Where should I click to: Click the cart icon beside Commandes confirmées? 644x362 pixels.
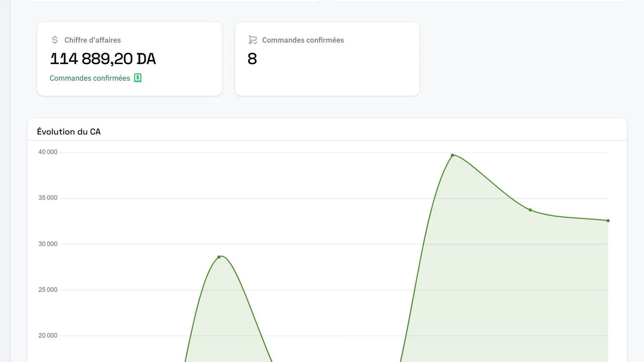point(253,40)
